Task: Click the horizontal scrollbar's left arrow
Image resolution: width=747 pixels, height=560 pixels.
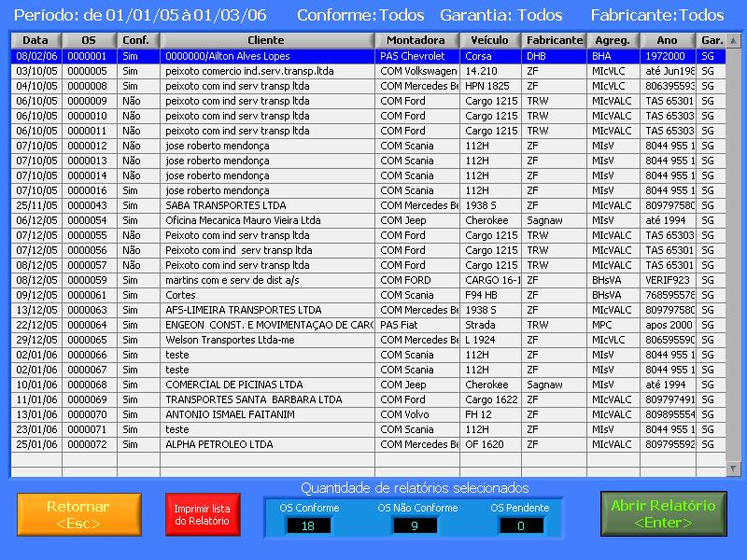Action: click(x=16, y=471)
